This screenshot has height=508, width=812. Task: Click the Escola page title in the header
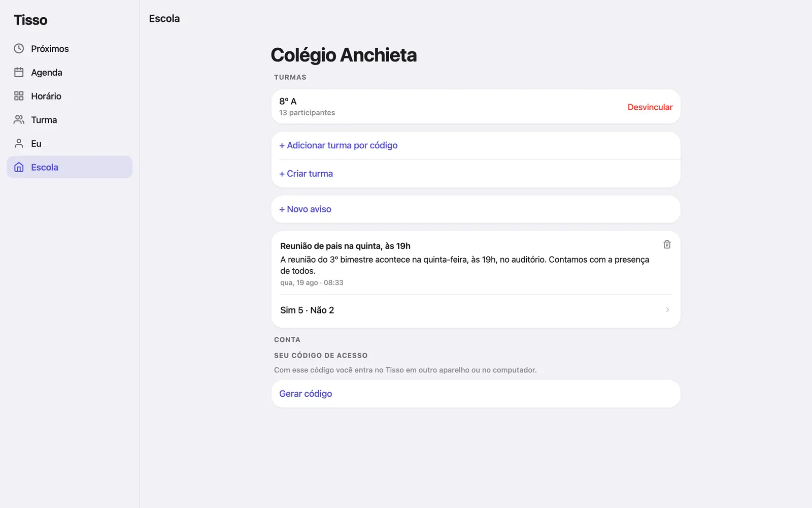(164, 19)
